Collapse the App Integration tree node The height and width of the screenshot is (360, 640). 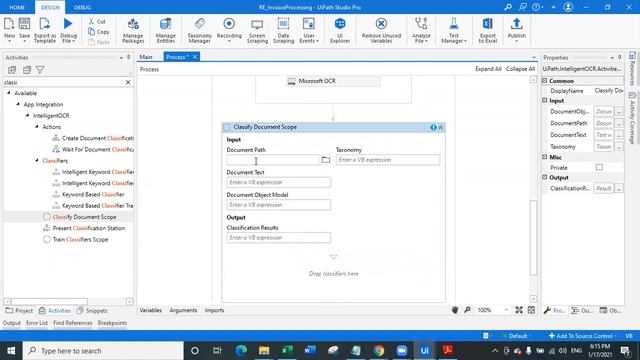pos(18,104)
